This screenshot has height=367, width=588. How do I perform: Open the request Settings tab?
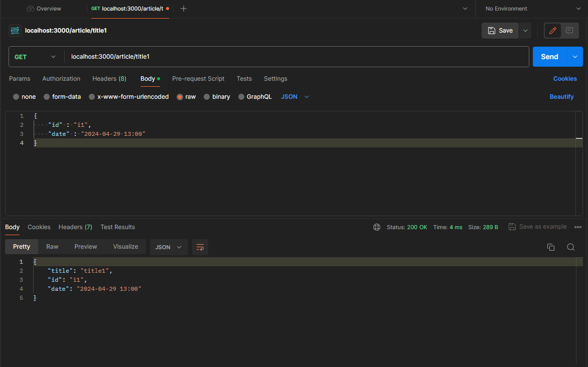(x=275, y=79)
